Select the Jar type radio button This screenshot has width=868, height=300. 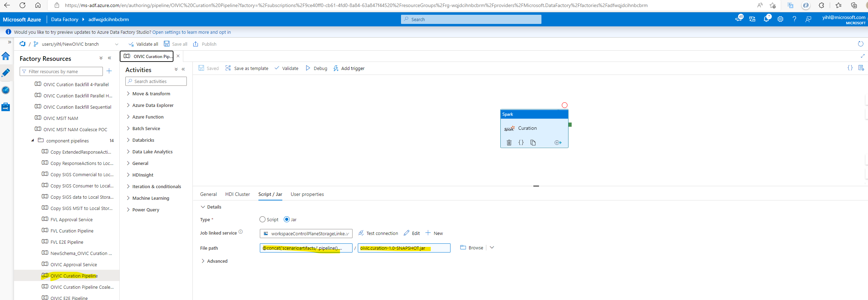point(287,219)
